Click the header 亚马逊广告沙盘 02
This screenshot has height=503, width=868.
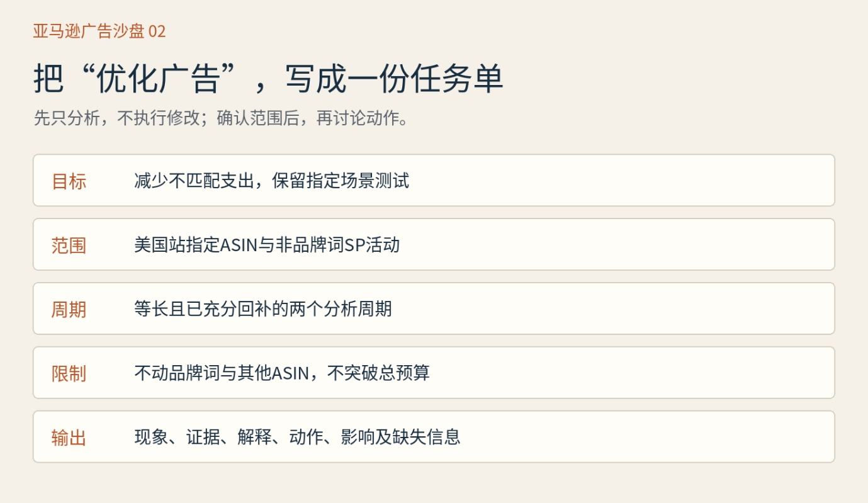(x=99, y=31)
